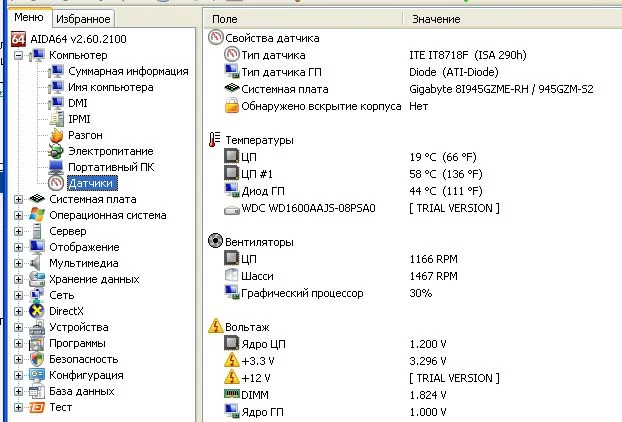Viewport: 622px width, 422px height.
Task: Click the DirectX icon in sidebar
Action: 37,311
